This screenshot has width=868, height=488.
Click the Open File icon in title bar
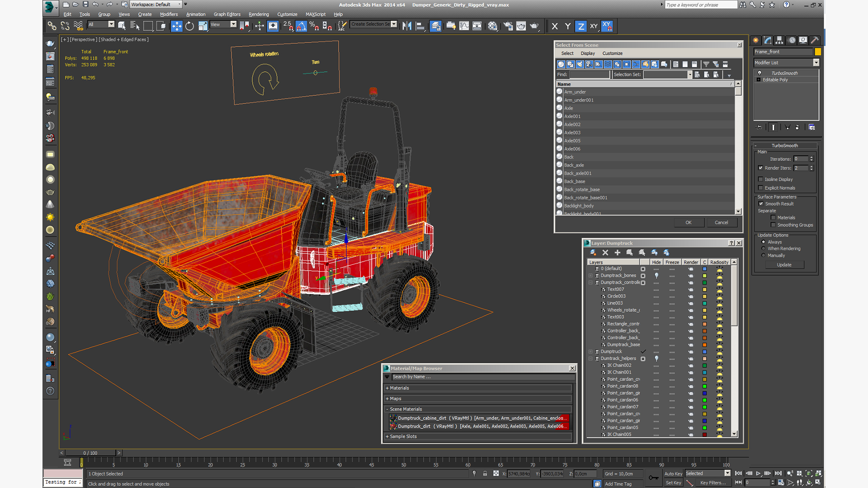click(75, 5)
